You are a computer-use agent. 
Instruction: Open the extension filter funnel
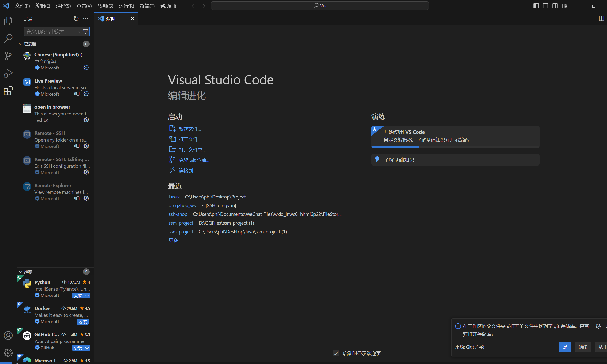86,31
